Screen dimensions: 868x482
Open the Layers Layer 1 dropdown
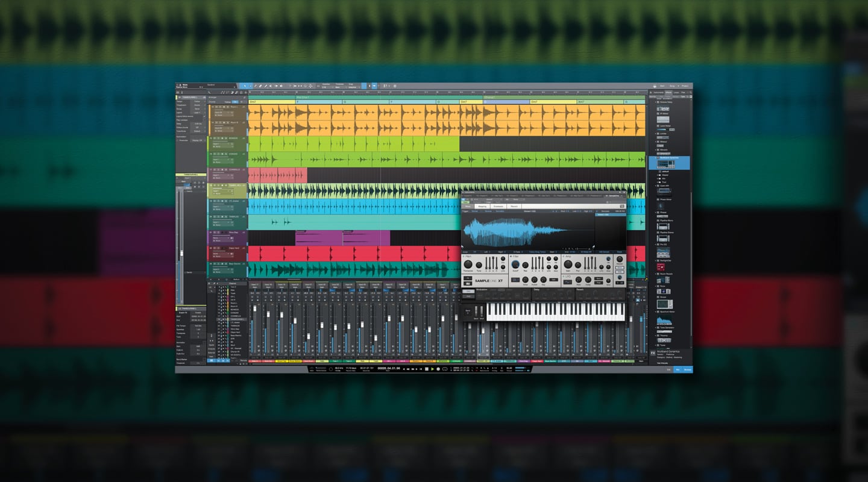pos(197,113)
